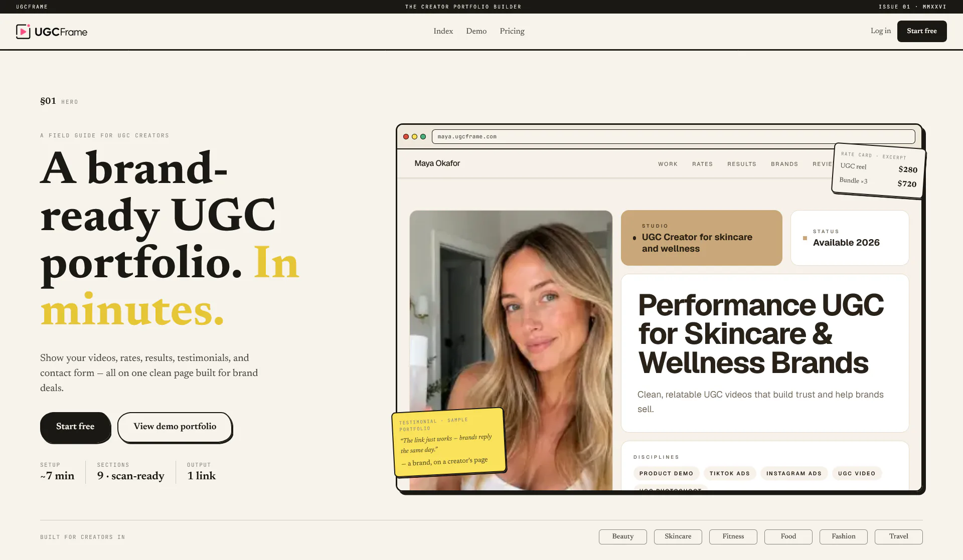Click the hero Start free button
Viewport: 963px width, 560px height.
tap(75, 427)
